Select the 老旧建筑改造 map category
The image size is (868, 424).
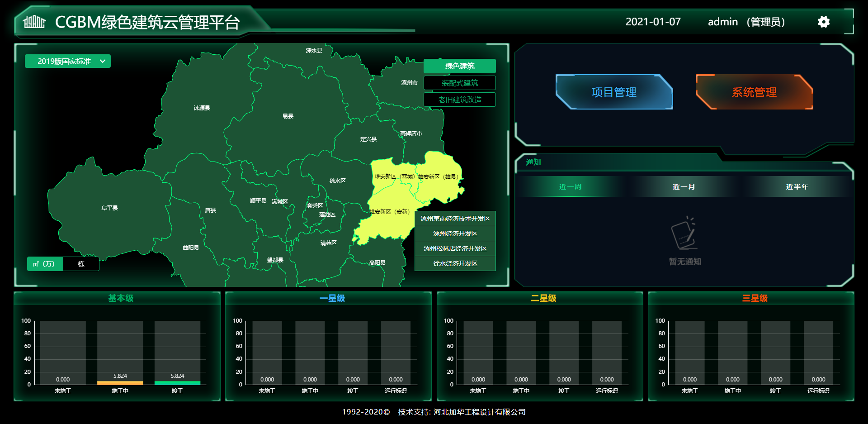coord(459,100)
